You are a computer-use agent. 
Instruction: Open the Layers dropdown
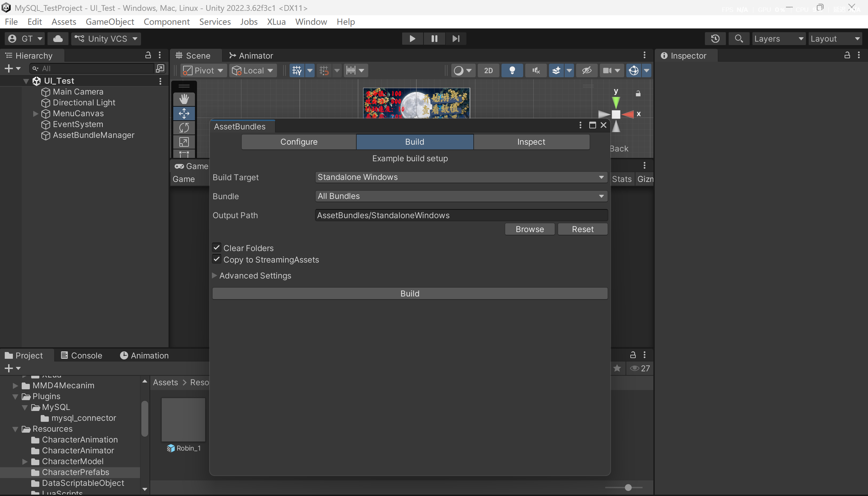point(779,39)
